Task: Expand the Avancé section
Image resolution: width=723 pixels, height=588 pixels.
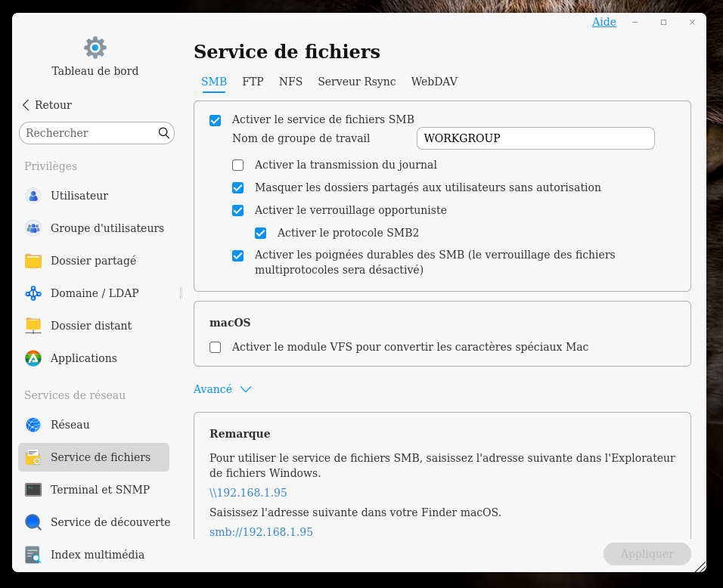Action: click(x=222, y=389)
